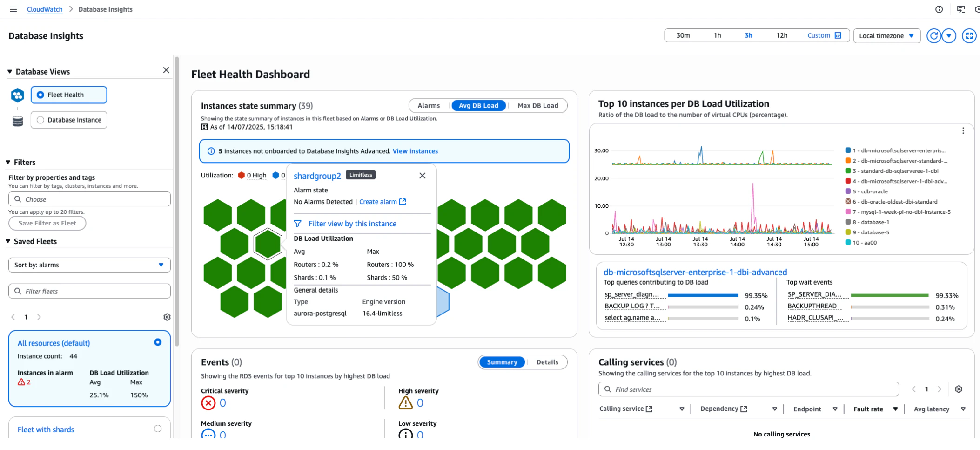Collapse the Filters section
Screen dimensions: 980x450
tap(8, 162)
